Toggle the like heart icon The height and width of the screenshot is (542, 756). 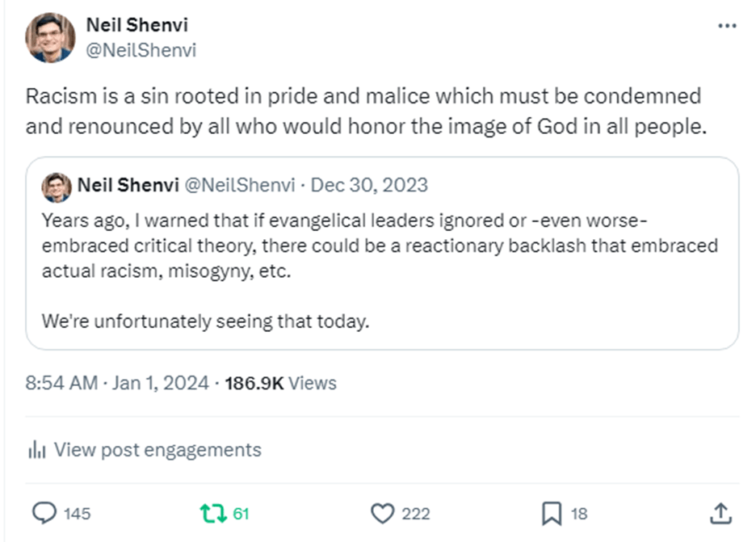[381, 513]
